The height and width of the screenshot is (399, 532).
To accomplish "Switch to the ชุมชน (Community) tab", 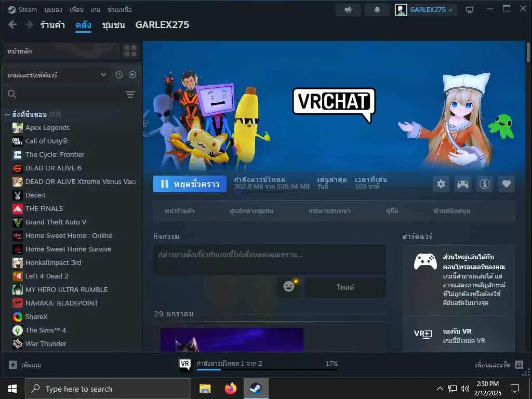I will click(113, 25).
